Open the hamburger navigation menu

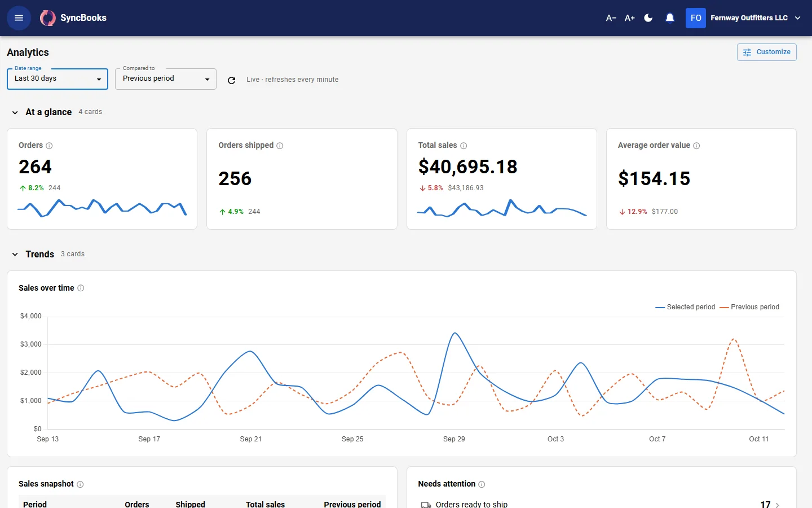coord(19,18)
